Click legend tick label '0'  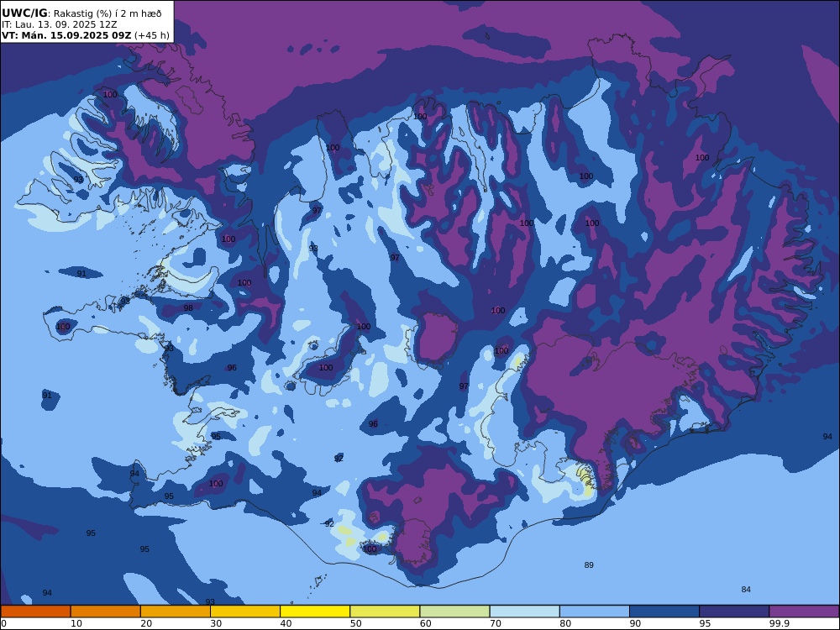pyautogui.click(x=3, y=623)
